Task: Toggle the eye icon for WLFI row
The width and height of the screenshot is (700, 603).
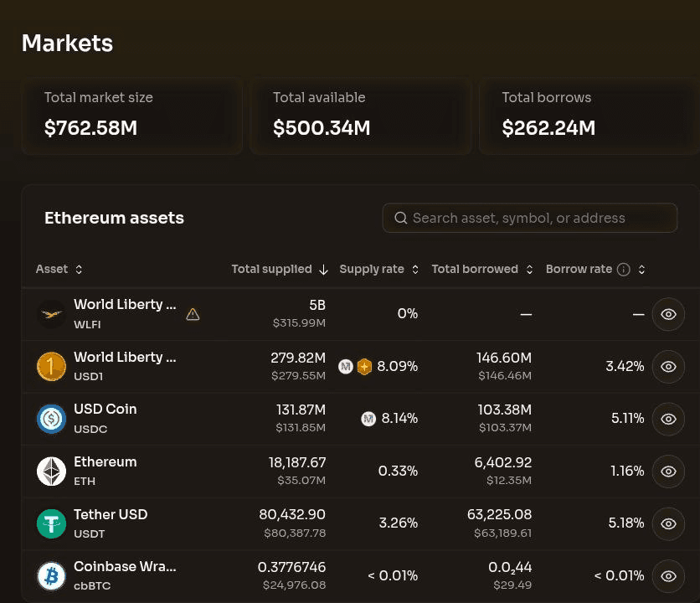Action: click(x=668, y=314)
